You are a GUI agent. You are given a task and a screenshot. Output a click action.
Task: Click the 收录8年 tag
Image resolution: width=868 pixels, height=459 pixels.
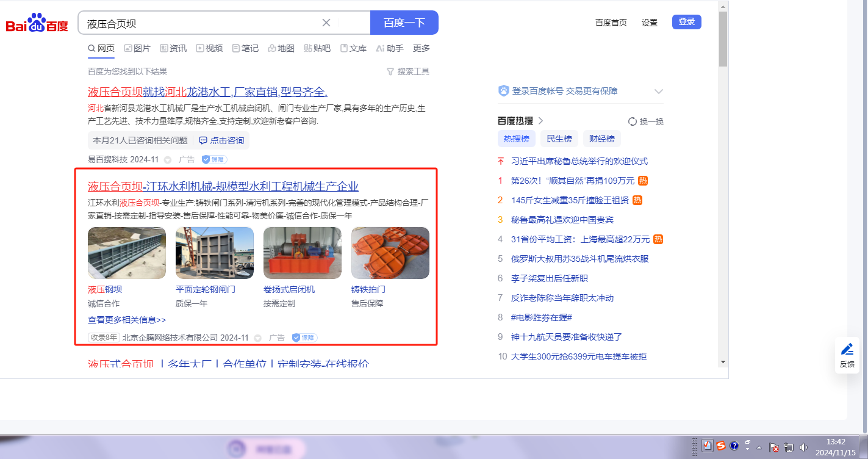[104, 338]
